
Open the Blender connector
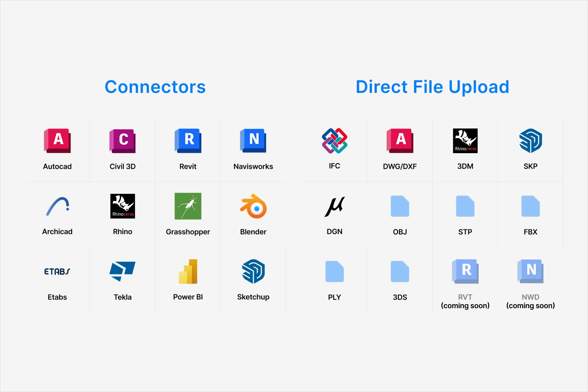click(x=253, y=206)
